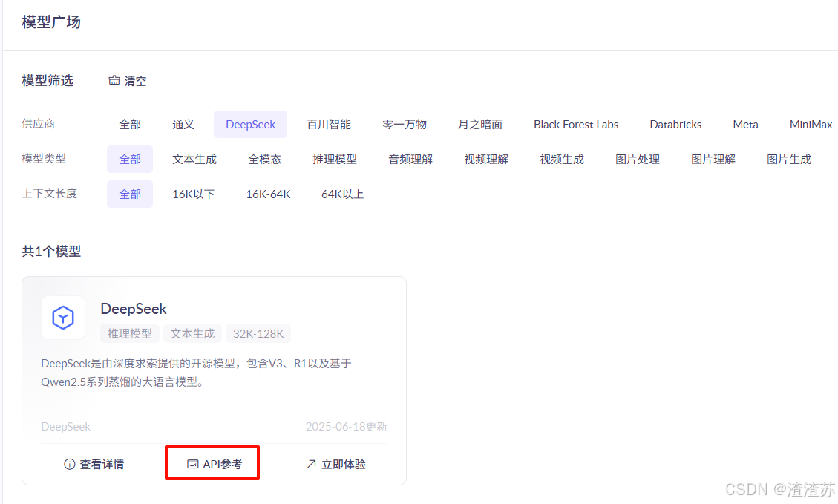Click the 共1个模型 result count

click(x=51, y=251)
